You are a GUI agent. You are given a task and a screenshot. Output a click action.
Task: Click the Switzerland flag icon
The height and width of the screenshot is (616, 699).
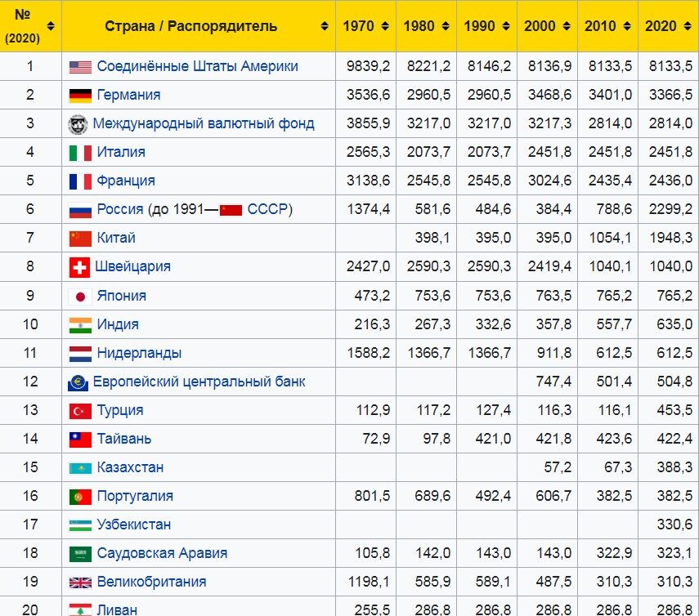79,267
